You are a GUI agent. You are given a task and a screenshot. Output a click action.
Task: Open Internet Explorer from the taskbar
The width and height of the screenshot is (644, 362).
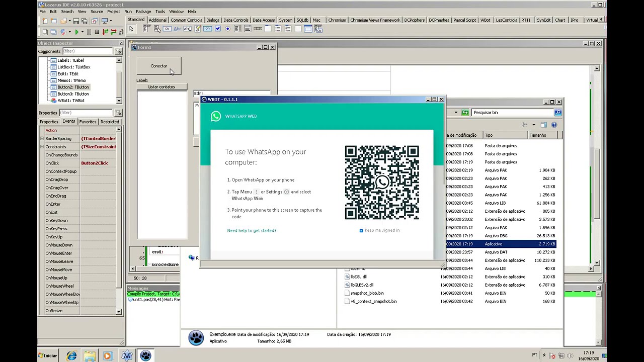(x=71, y=355)
